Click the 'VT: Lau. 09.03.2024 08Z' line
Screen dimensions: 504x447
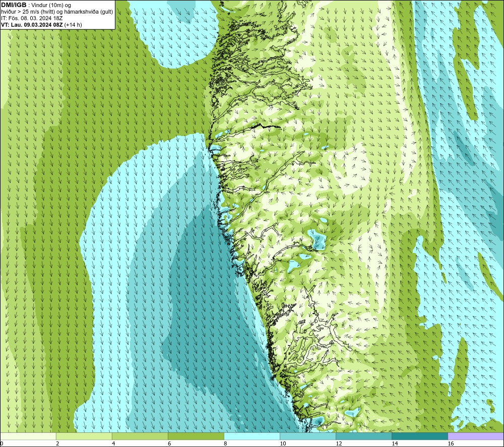click(32, 25)
